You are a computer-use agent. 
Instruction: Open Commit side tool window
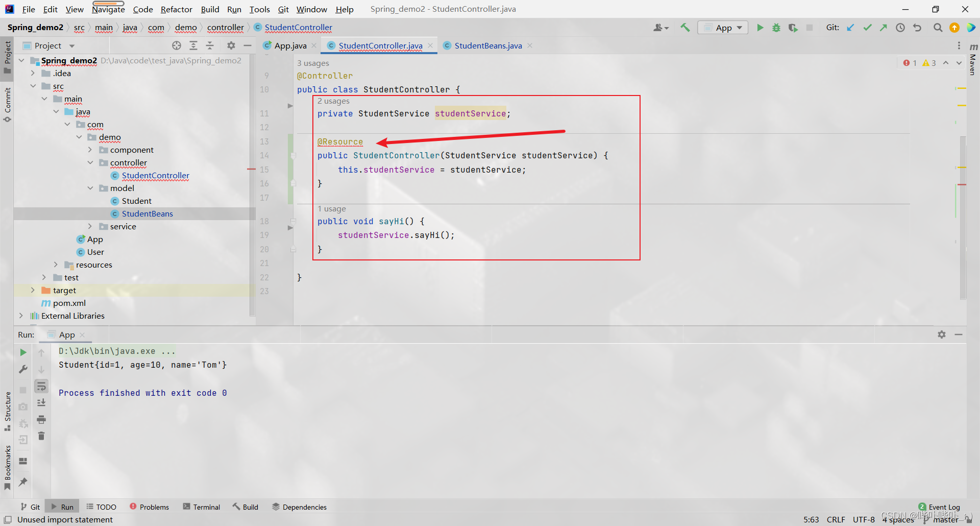point(7,104)
